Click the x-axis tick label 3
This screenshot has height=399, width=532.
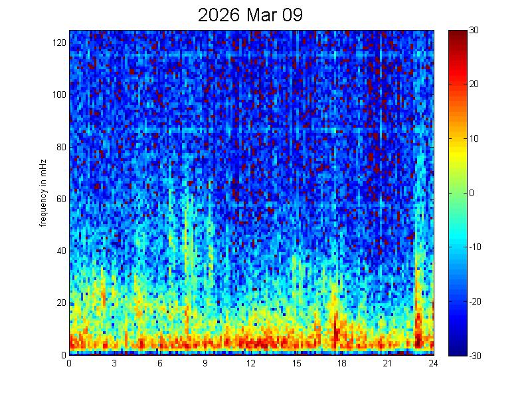point(115,363)
